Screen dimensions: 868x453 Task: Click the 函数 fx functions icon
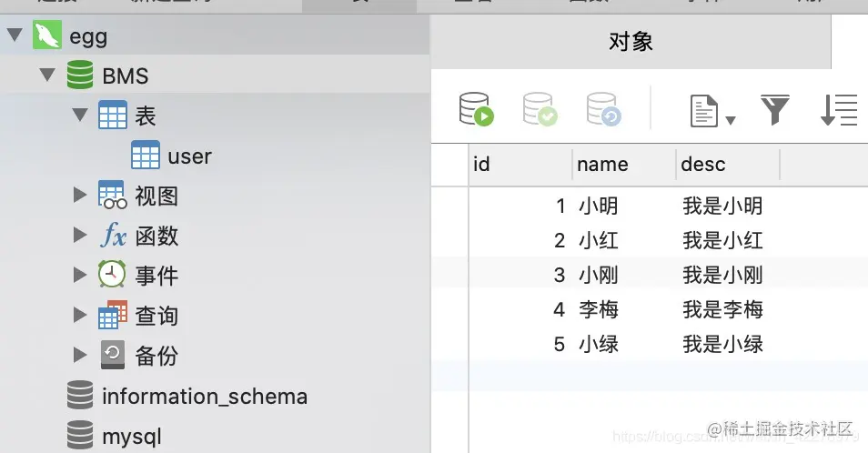(114, 235)
